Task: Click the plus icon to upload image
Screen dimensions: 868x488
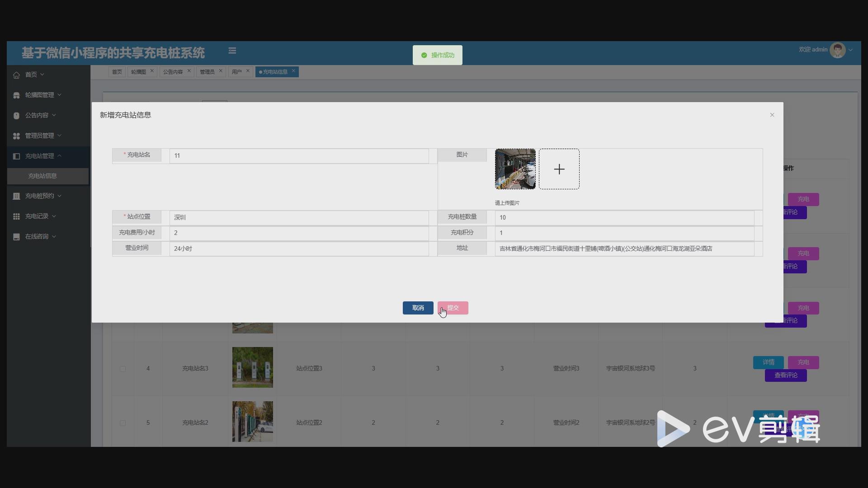Action: pos(559,169)
